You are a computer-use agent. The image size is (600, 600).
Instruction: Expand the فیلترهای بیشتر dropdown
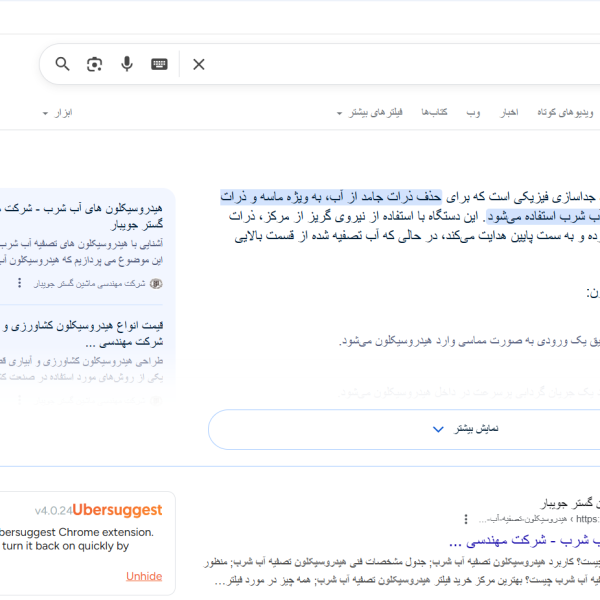pyautogui.click(x=369, y=113)
